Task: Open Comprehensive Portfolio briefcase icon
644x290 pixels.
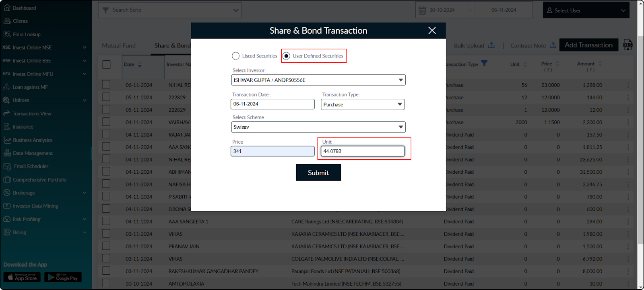Action: click(7, 179)
